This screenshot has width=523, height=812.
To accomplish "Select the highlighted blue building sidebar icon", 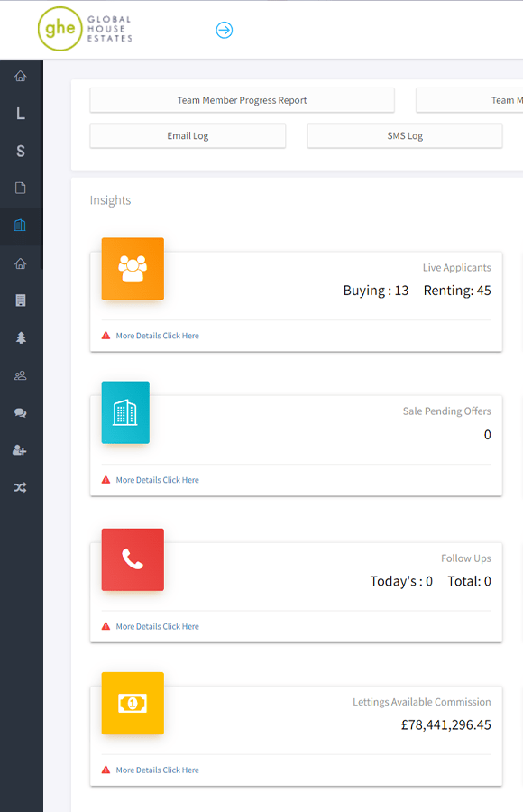I will pos(20,226).
